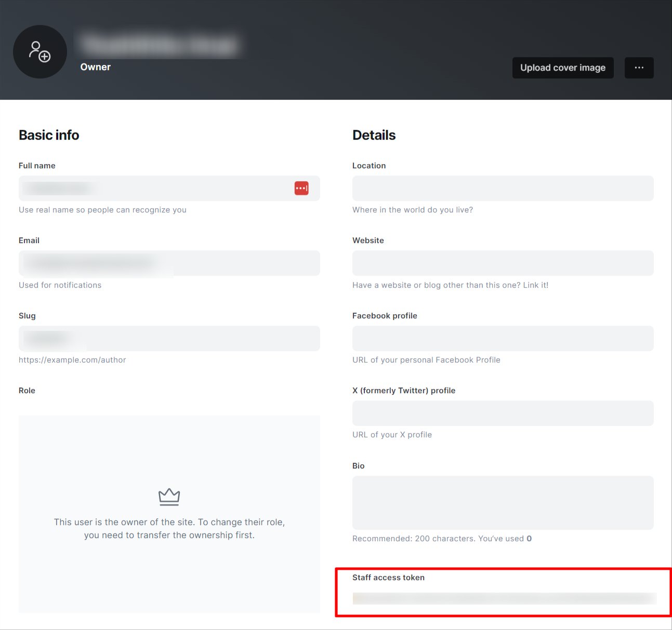Click the Staff access token label
Image resolution: width=672 pixels, height=630 pixels.
tap(388, 578)
